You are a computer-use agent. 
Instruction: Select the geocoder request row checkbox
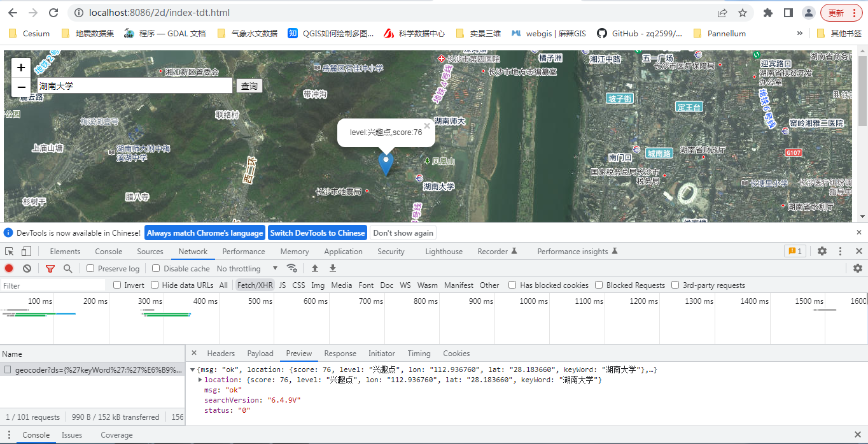[x=8, y=369]
